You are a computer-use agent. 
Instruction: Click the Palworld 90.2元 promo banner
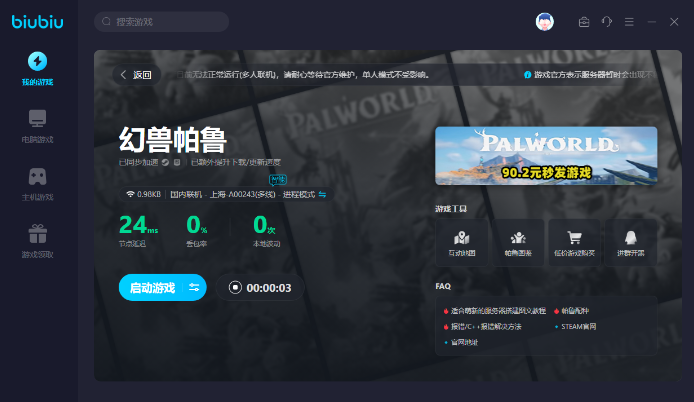click(546, 155)
